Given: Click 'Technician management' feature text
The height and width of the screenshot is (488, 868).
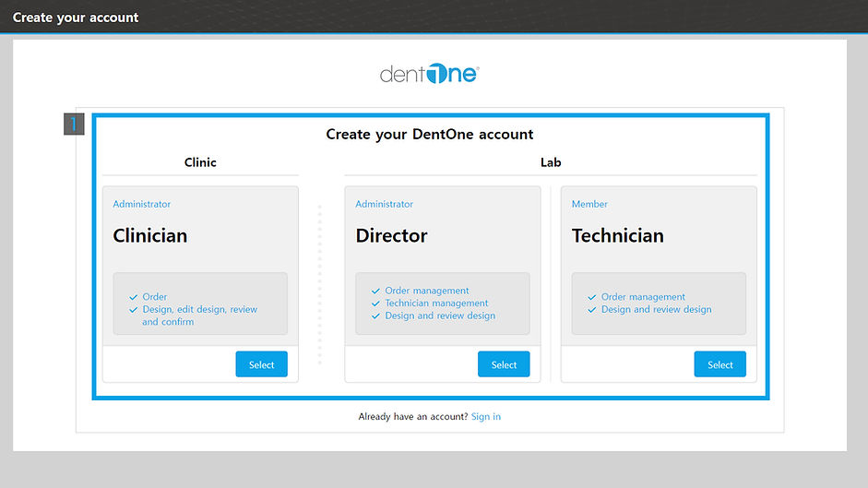Looking at the screenshot, I should 436,303.
